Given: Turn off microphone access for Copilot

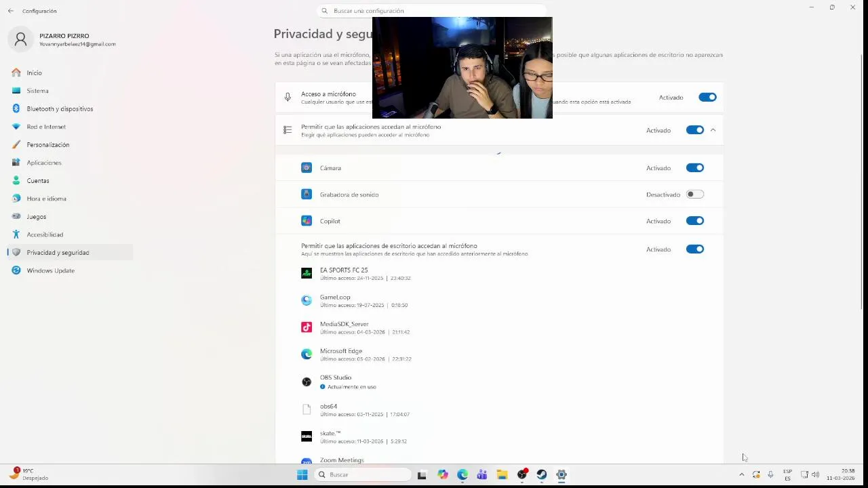Looking at the screenshot, I should 694,221.
